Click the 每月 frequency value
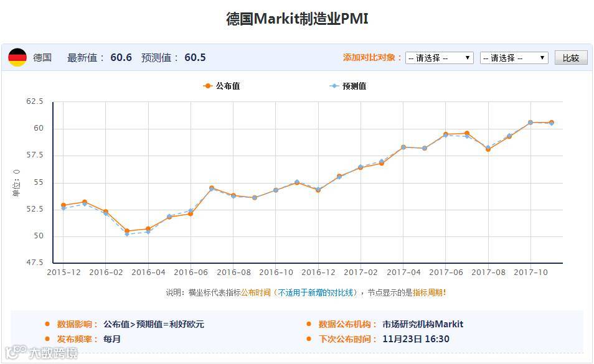Image resolution: width=594 pixels, height=364 pixels. coord(111,339)
